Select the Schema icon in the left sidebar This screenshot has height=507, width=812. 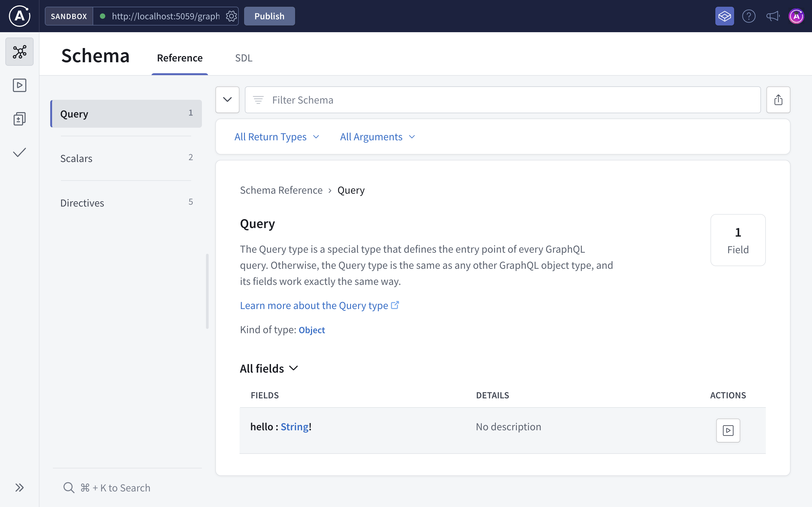(x=19, y=52)
